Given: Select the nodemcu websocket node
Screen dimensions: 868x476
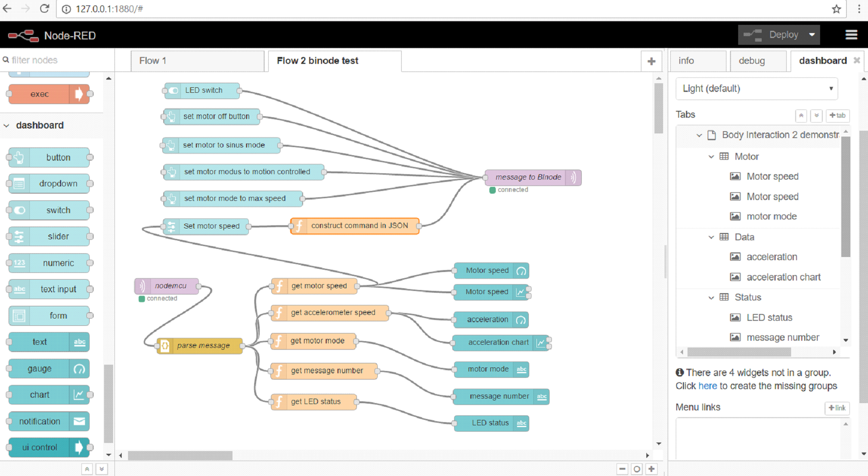Looking at the screenshot, I should (166, 286).
